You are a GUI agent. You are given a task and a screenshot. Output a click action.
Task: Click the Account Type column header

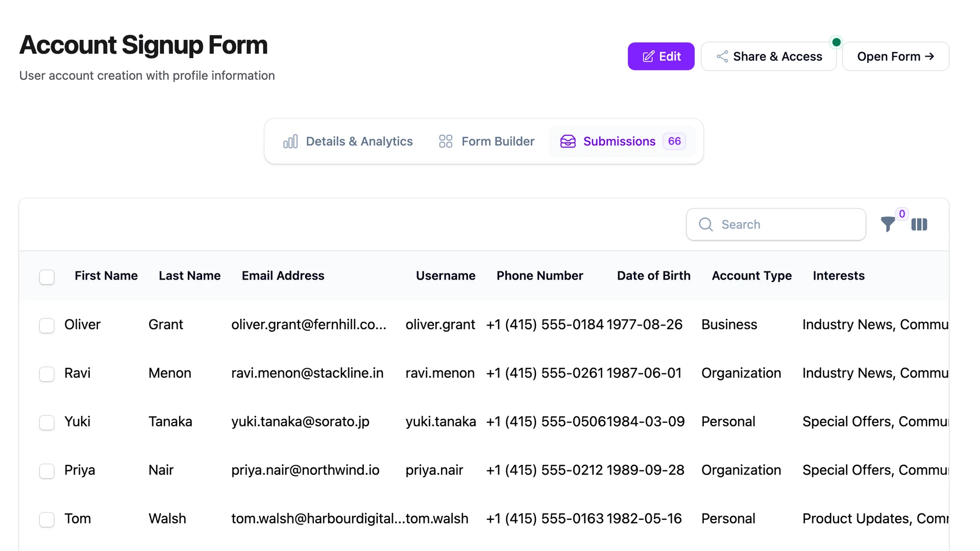pos(752,275)
